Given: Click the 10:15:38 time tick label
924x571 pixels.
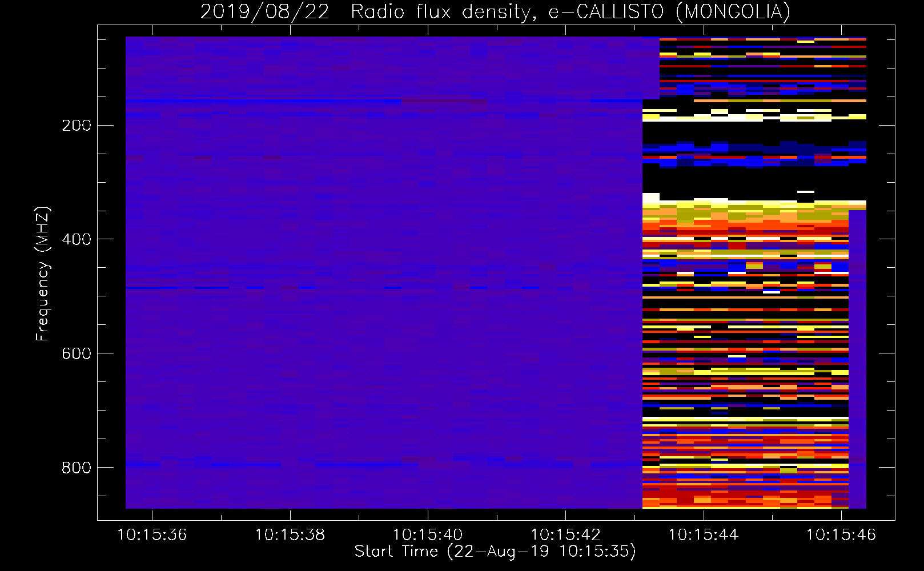Looking at the screenshot, I should pyautogui.click(x=290, y=535).
